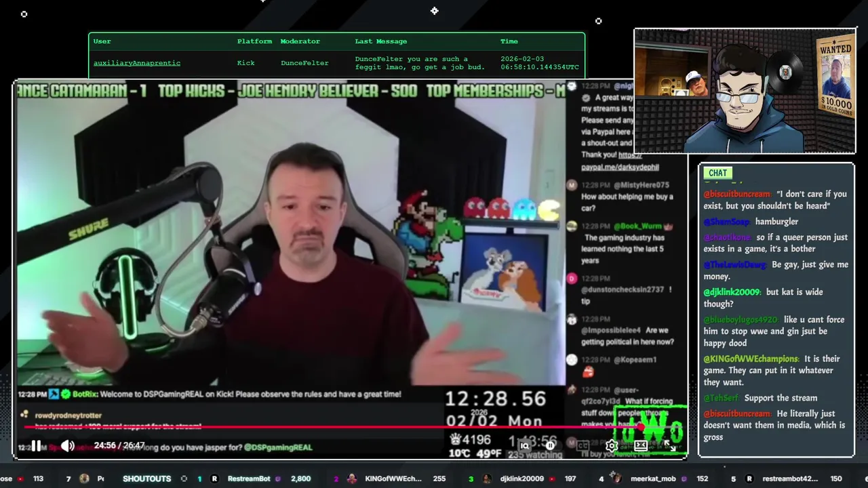The width and height of the screenshot is (868, 488).
Task: Click RestreamBot in the bottom ticker
Action: [x=249, y=479]
